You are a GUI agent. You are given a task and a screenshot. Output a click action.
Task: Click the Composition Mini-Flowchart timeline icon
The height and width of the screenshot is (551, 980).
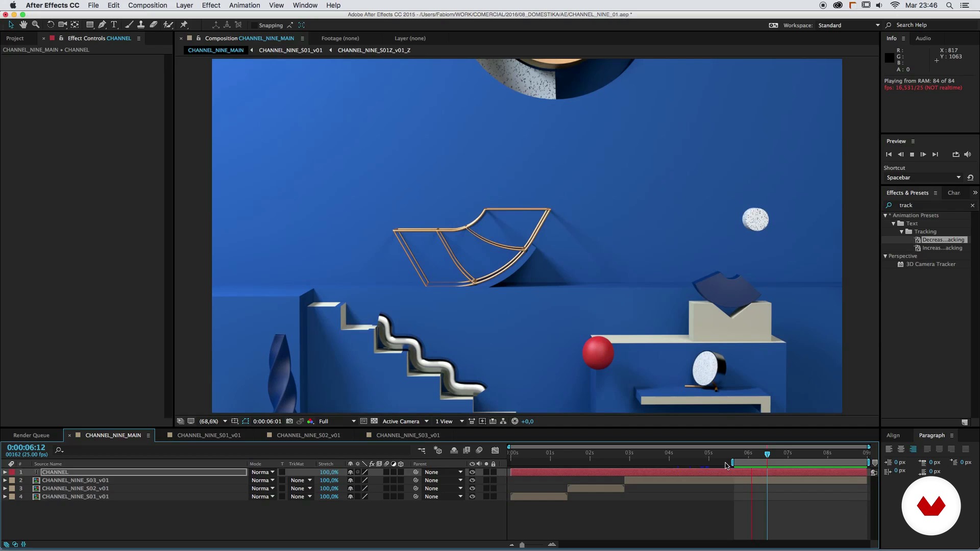click(x=422, y=450)
